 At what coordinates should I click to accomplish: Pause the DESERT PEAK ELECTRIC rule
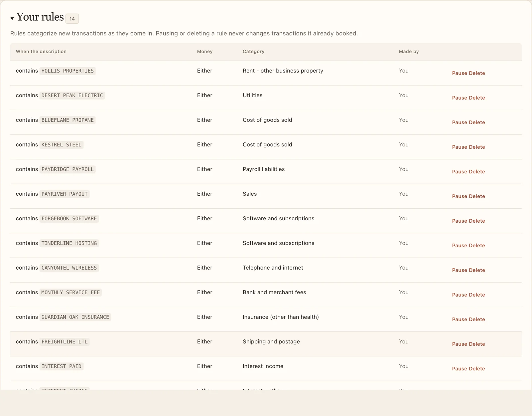[x=460, y=98]
